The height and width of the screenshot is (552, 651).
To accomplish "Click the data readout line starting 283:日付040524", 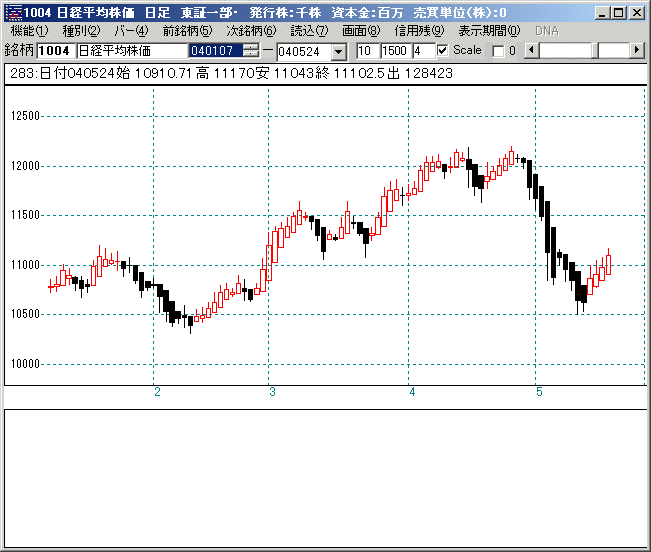I will pos(231,73).
